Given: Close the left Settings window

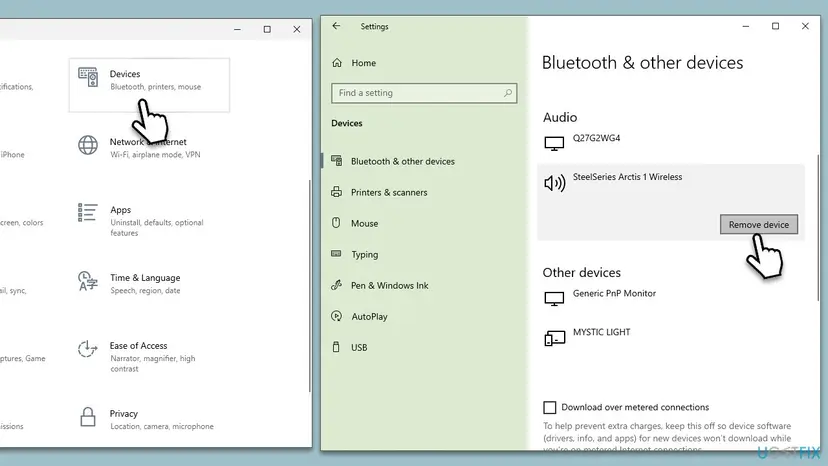Looking at the screenshot, I should click(x=297, y=30).
